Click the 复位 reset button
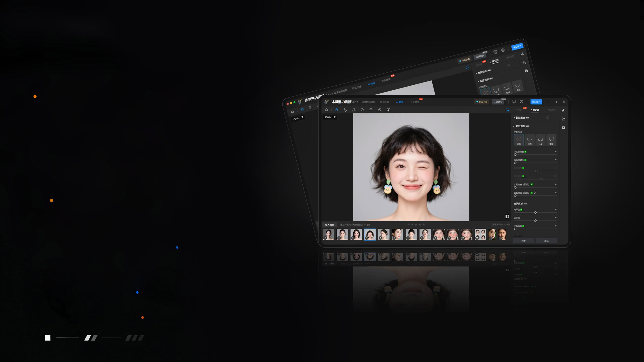 (x=547, y=241)
